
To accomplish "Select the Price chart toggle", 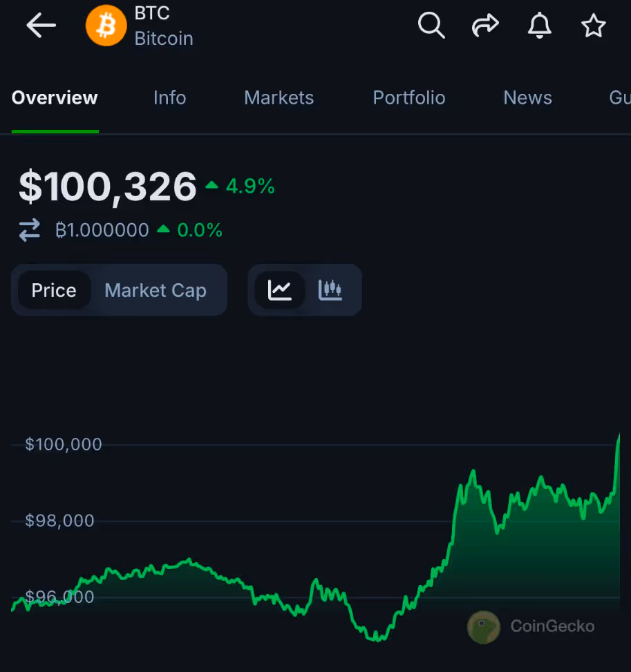I will pos(54,290).
